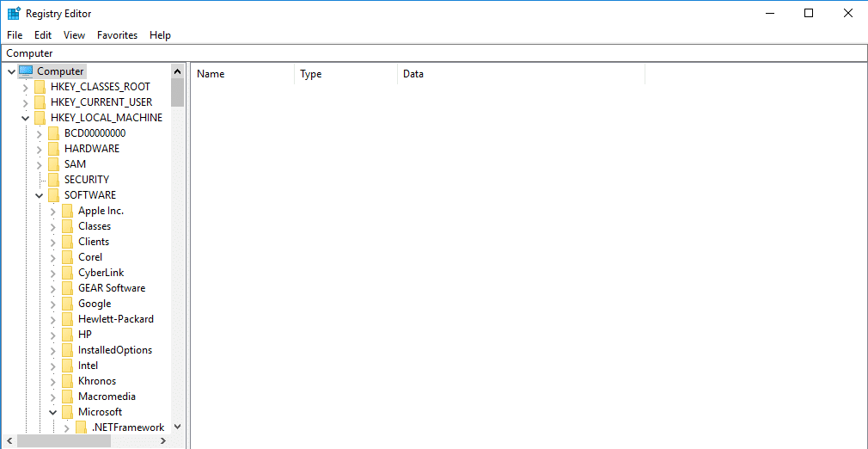Screen dimensions: 868x449
Task: Open the Help menu
Action: [x=160, y=35]
